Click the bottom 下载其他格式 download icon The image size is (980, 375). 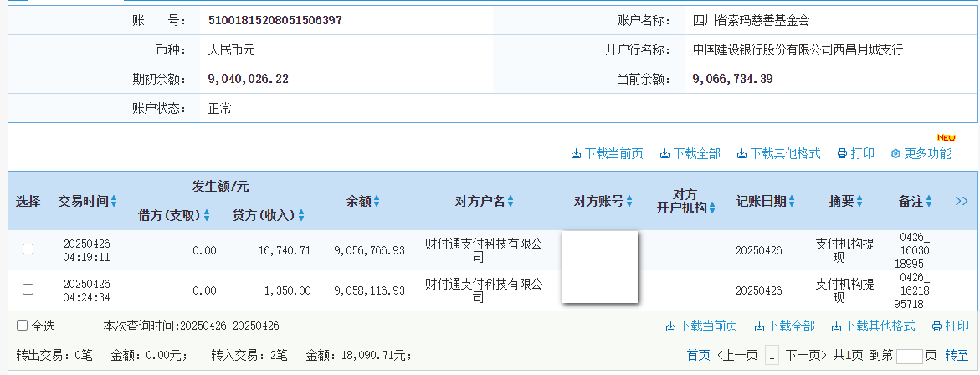pyautogui.click(x=836, y=326)
